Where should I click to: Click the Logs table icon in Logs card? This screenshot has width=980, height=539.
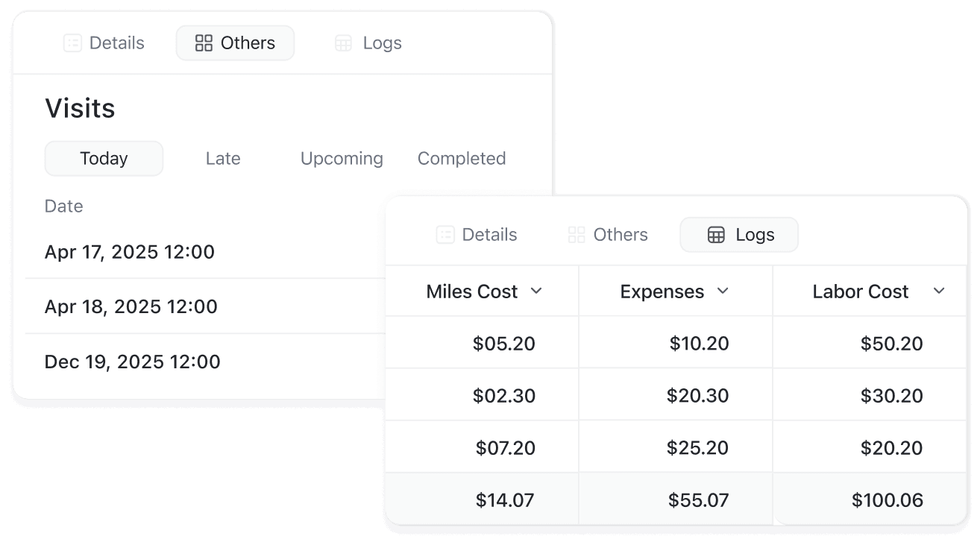(716, 235)
